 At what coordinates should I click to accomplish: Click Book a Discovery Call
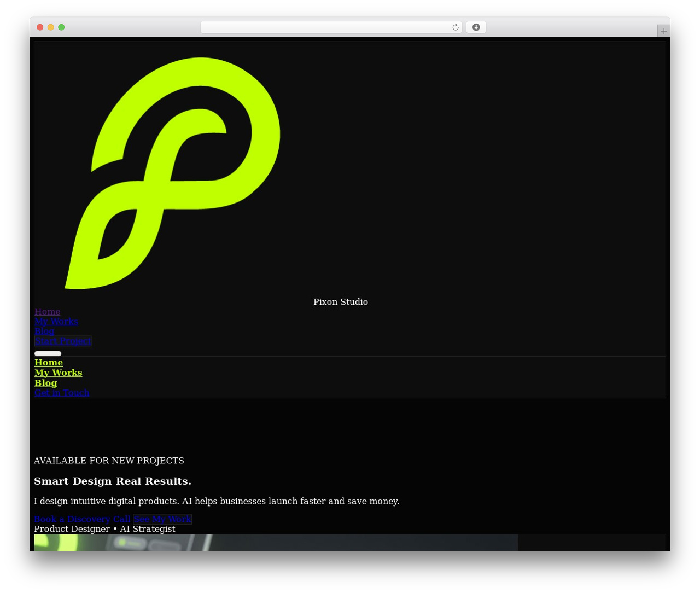[x=82, y=519]
